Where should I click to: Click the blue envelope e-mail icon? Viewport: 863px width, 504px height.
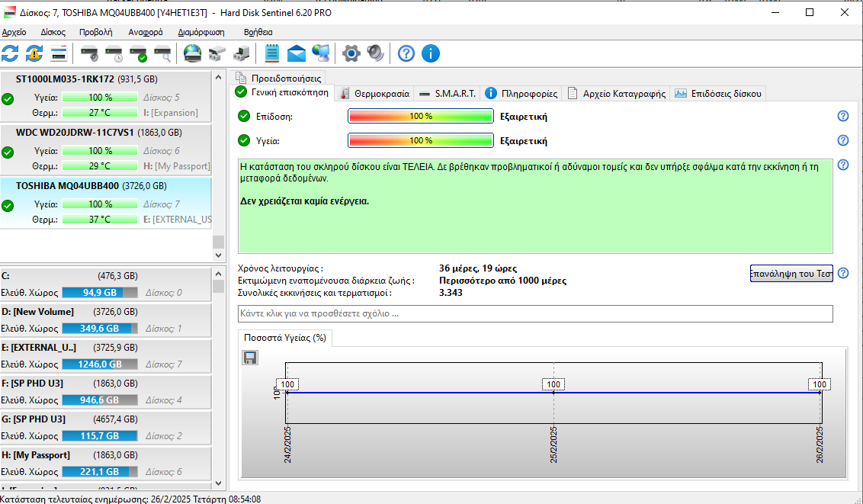(x=296, y=53)
